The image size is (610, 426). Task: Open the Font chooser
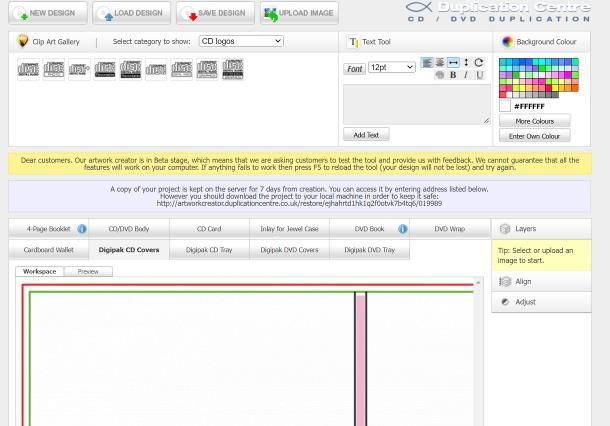pos(354,69)
